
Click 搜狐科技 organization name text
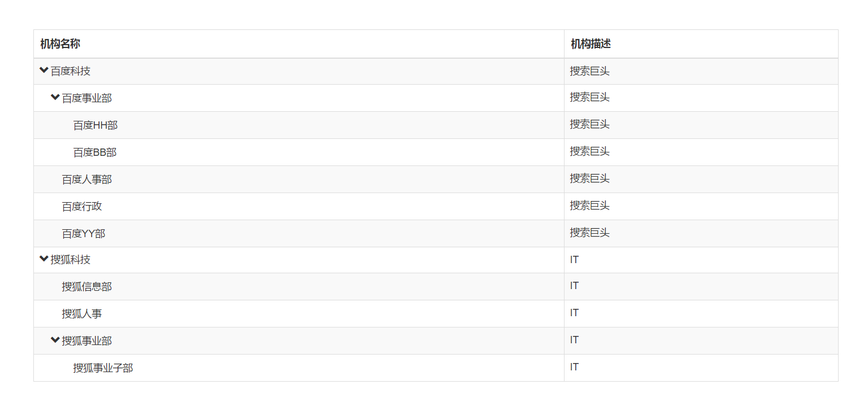(x=71, y=260)
